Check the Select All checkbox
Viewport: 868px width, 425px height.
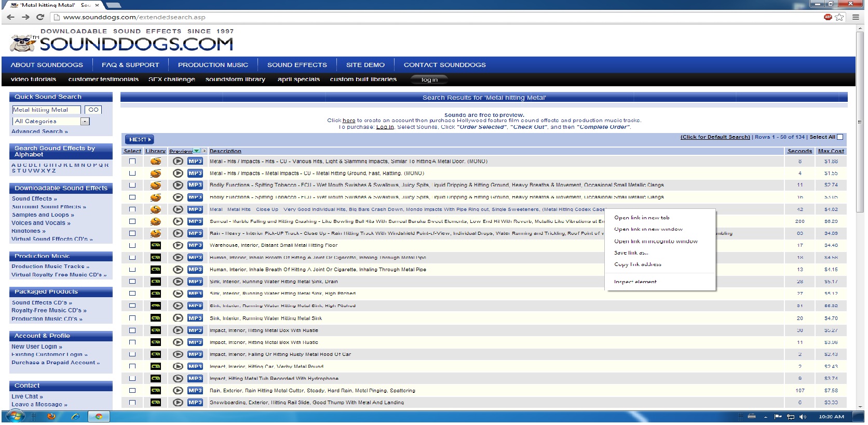(840, 137)
